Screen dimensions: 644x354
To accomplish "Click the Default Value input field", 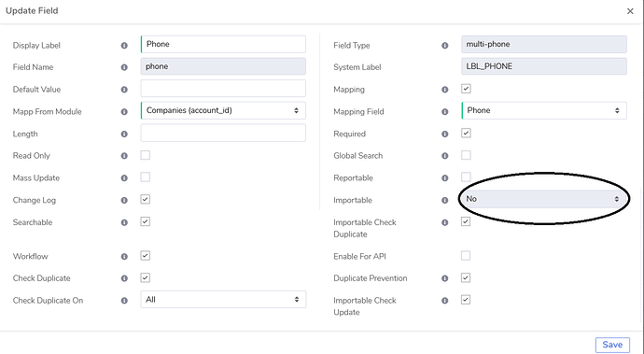I will pos(223,89).
